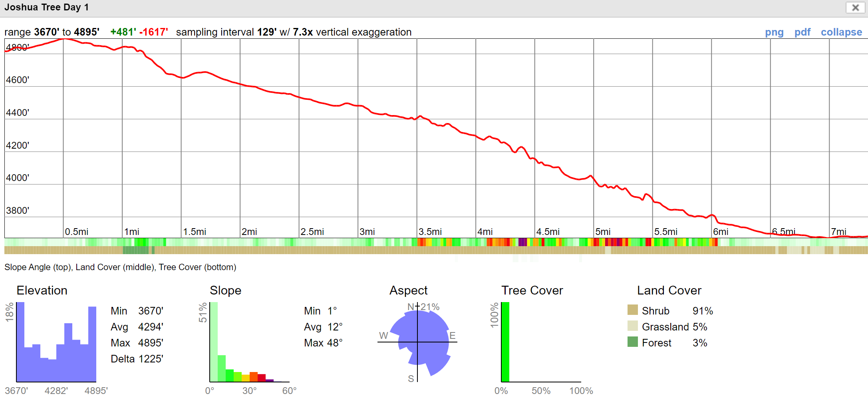
Task: Click the Shrub 91% percentage
Action: pos(703,311)
